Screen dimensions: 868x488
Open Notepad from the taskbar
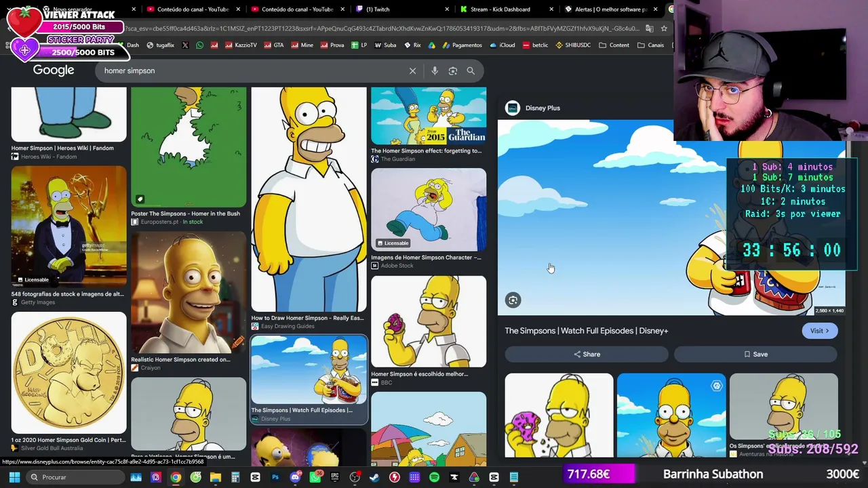tap(514, 477)
